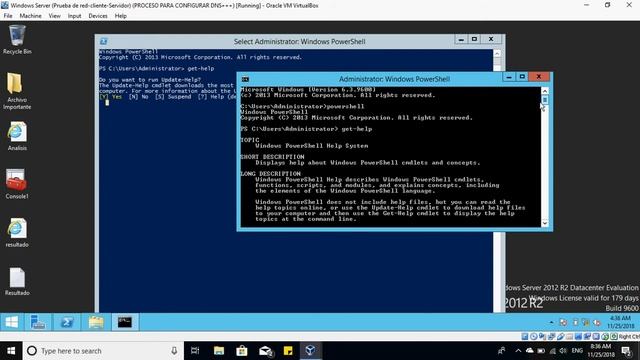The height and width of the screenshot is (360, 640).
Task: Select the Resultado blank file icon
Action: pyautogui.click(x=17, y=281)
